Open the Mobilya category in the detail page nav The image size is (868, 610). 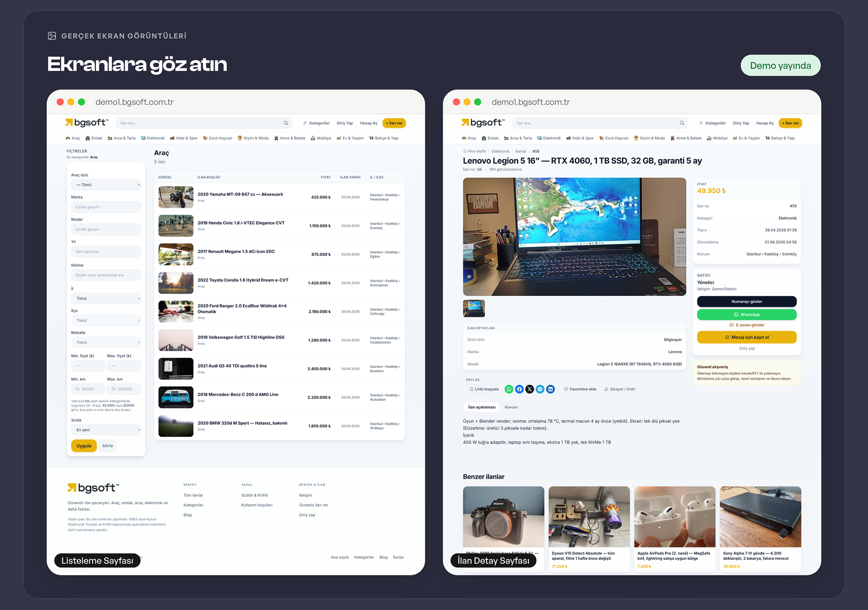point(717,138)
